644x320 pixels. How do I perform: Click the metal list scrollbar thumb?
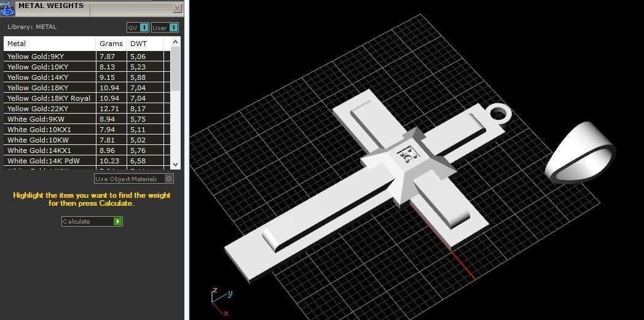point(175,68)
